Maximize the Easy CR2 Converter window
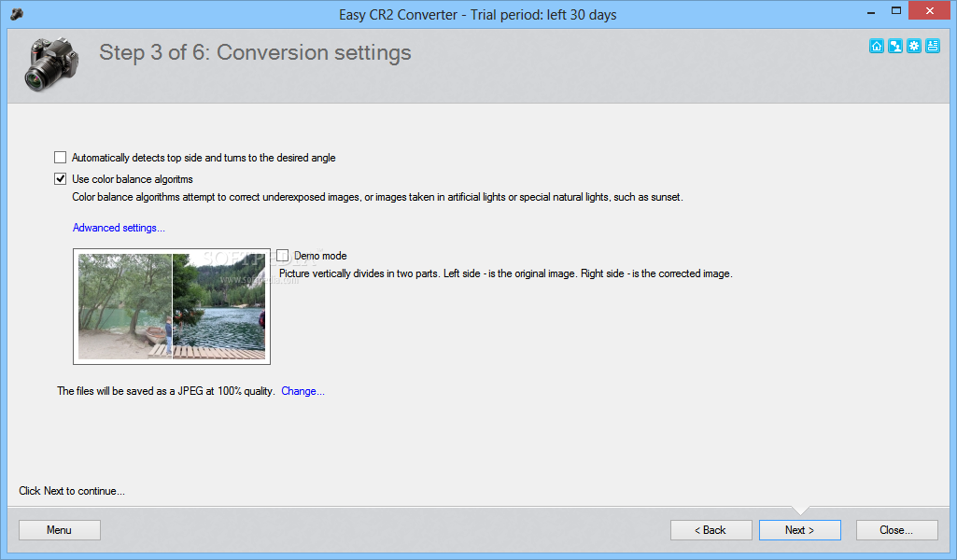This screenshot has height=560, width=957. (896, 11)
